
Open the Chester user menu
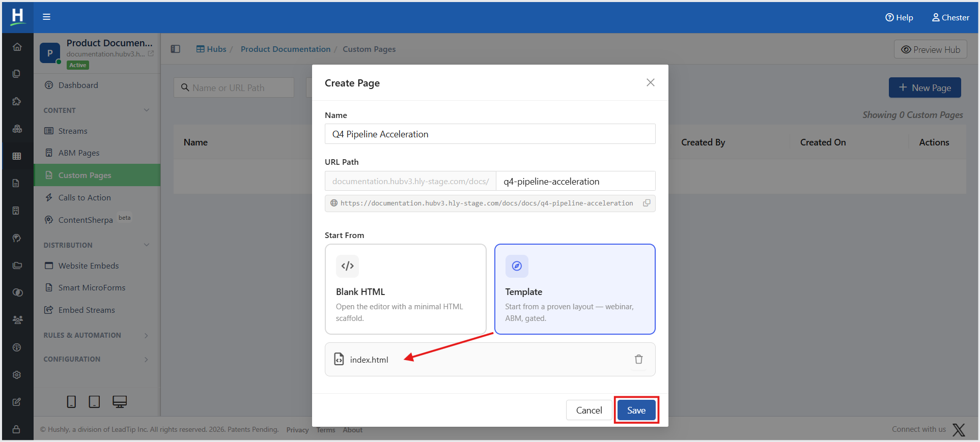pyautogui.click(x=950, y=17)
